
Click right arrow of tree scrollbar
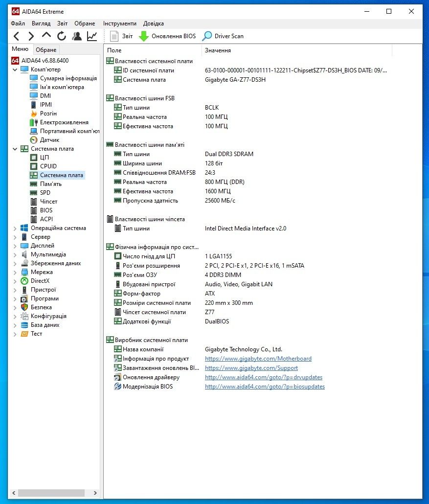[x=95, y=493]
